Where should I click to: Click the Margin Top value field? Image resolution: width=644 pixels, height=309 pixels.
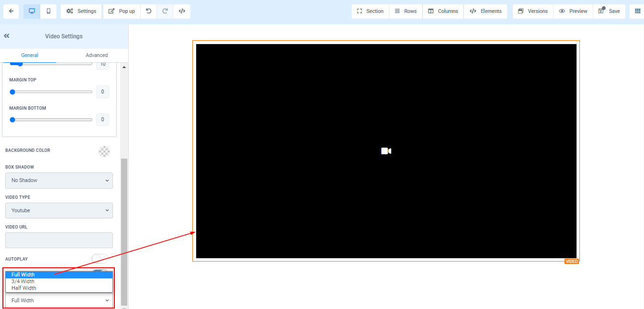(103, 92)
